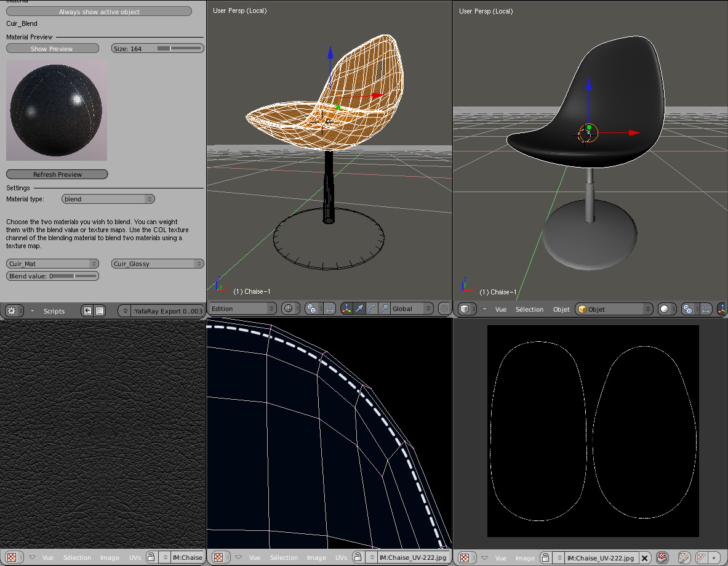Viewport: 728px width, 566px height.
Task: Click the material preview sphere thumbnail
Action: pos(57,110)
